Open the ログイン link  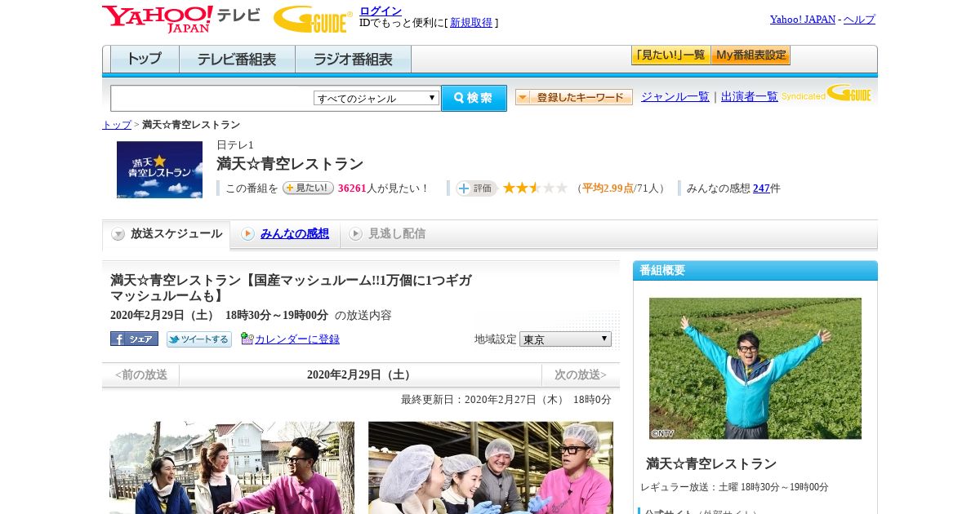click(x=381, y=11)
